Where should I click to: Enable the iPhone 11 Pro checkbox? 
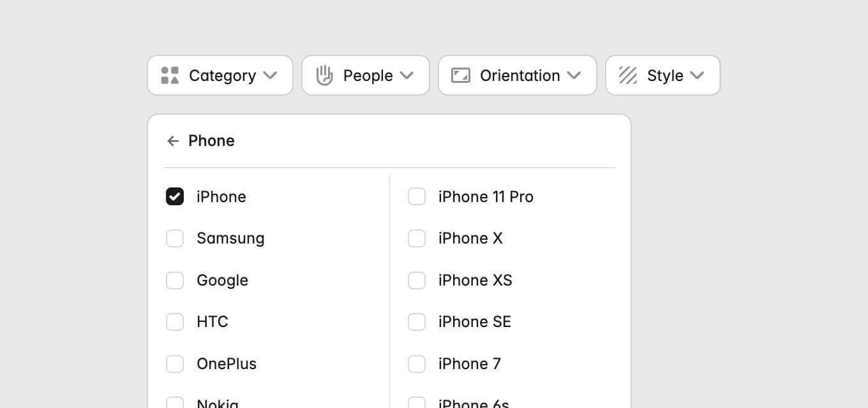click(417, 196)
